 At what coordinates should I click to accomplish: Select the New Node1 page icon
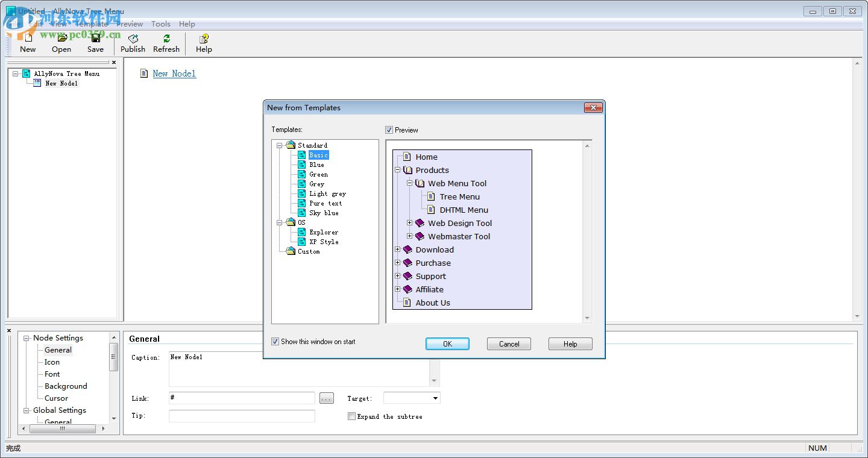[36, 83]
